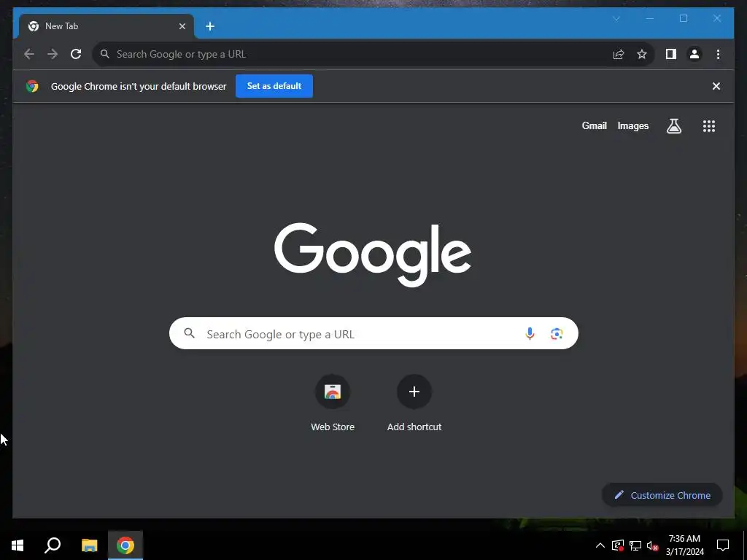
Task: Click the tray icon with the red dot
Action: coord(618,545)
